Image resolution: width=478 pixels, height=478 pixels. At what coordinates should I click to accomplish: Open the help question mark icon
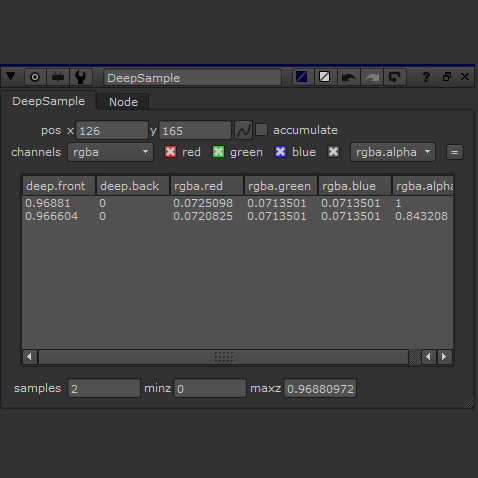426,77
